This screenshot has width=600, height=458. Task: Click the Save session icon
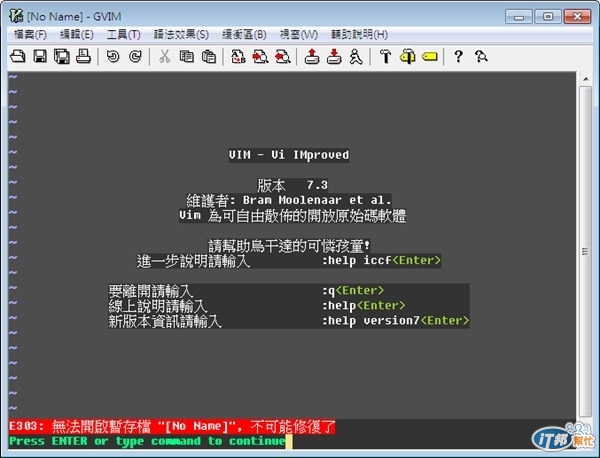pos(334,57)
